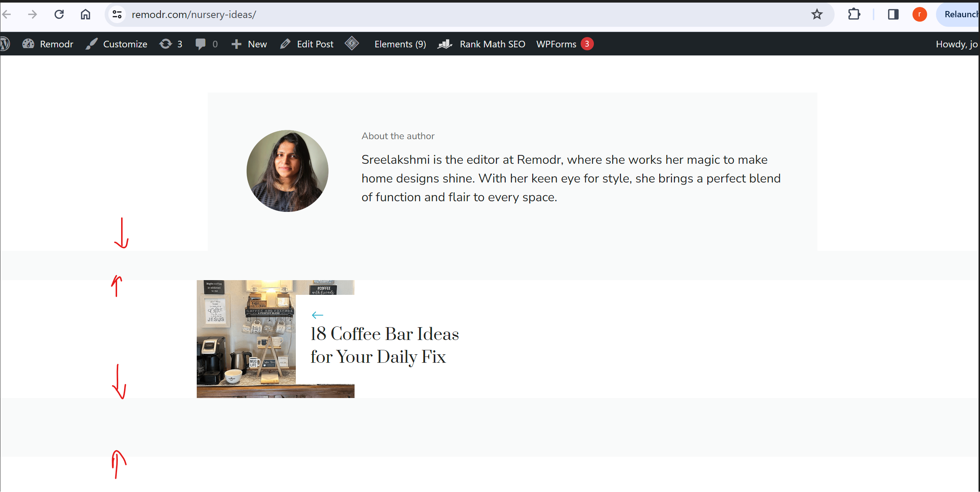Go forward with the browser arrow
Viewport: 980px width, 492px height.
point(33,14)
